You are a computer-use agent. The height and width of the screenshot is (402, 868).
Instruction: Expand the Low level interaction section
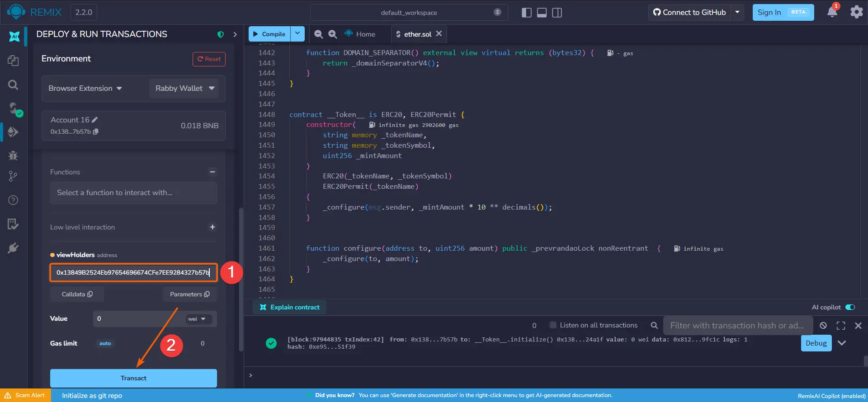(212, 227)
